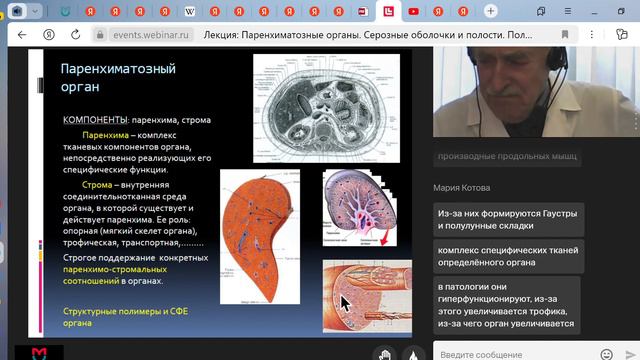Click the padlock site security icon
This screenshot has height=360, width=640.
100,35
